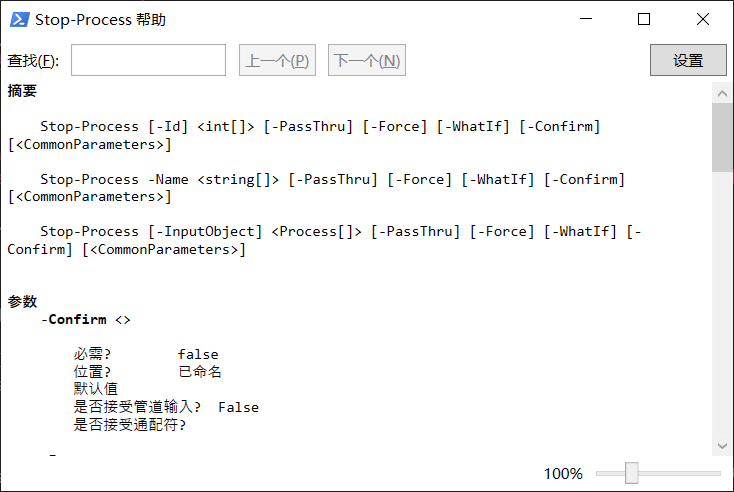Screen dimensions: 734x492
Task: Open the 设置 settings button
Action: [688, 61]
